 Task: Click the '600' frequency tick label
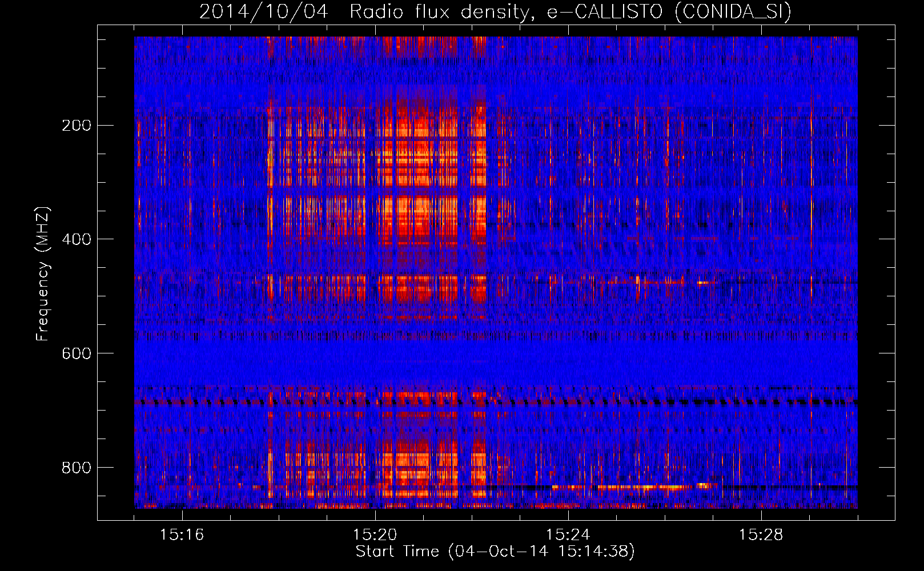pos(77,353)
